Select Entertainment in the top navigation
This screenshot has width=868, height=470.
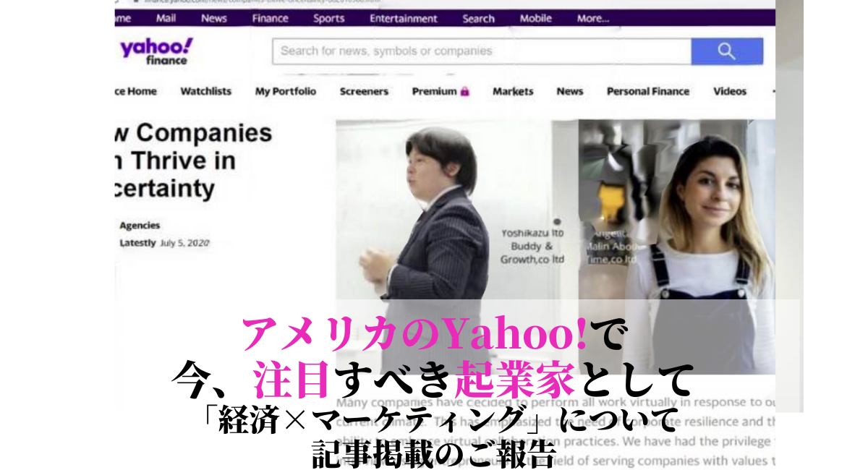click(x=403, y=18)
